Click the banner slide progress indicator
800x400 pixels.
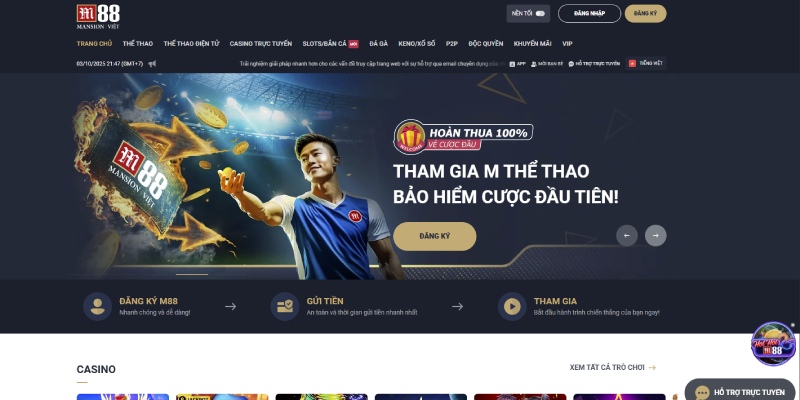pos(192,274)
